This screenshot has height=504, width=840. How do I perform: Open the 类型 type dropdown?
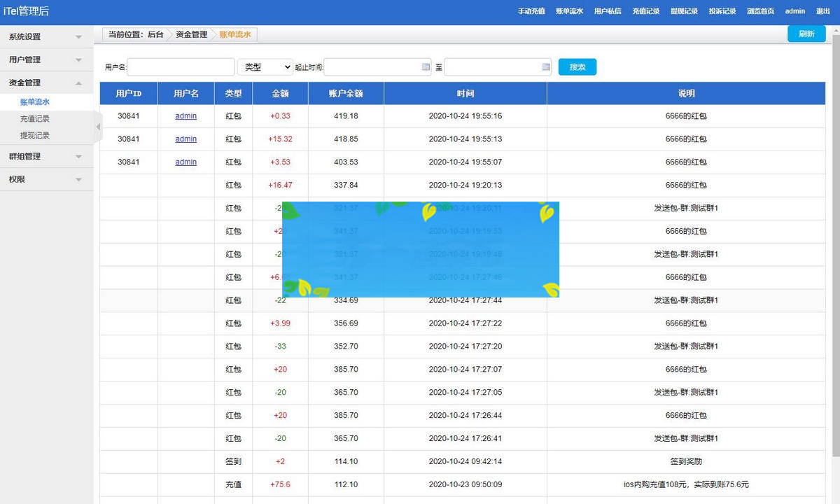click(265, 66)
